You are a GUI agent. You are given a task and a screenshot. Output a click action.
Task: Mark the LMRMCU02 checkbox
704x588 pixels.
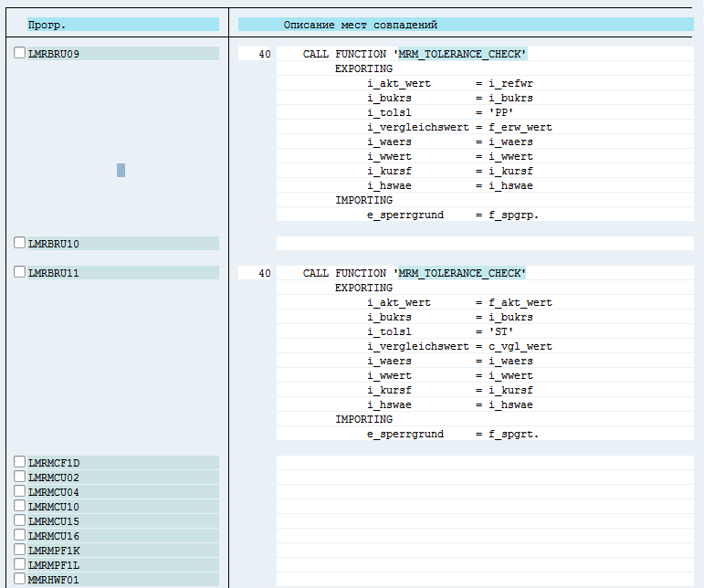20,478
